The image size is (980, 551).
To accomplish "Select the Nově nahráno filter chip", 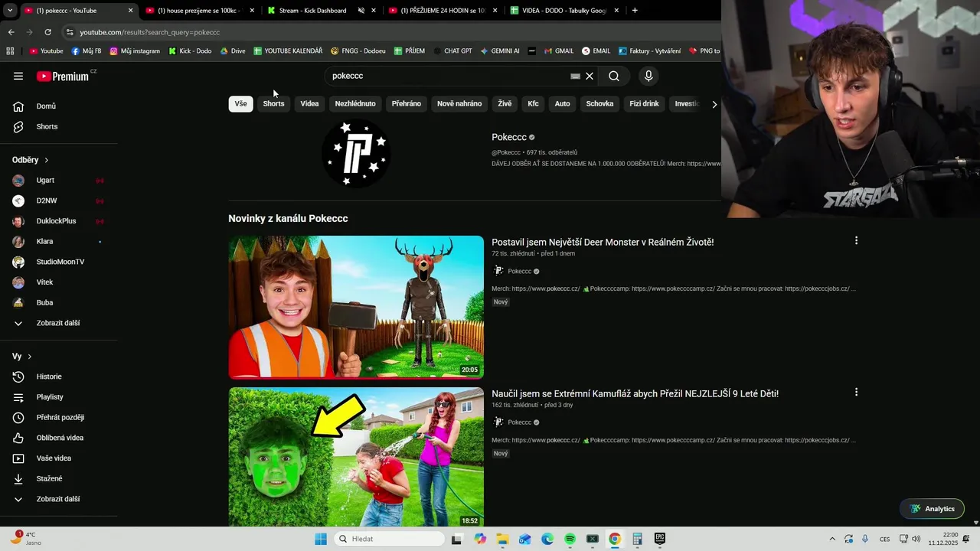I will point(459,103).
